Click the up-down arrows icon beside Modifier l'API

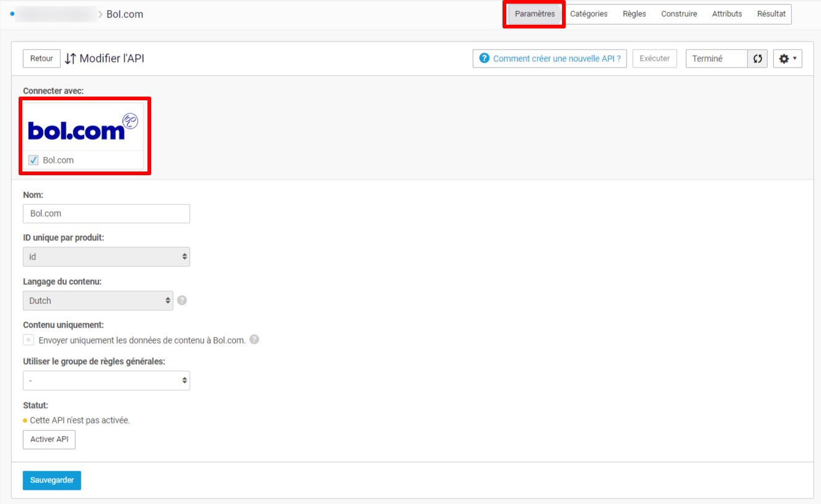pos(71,58)
